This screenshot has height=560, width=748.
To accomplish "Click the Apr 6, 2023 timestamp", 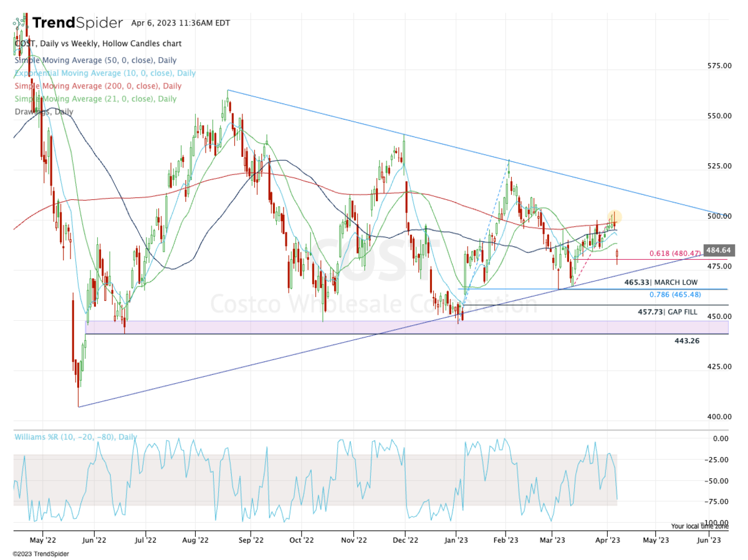I will tap(181, 23).
